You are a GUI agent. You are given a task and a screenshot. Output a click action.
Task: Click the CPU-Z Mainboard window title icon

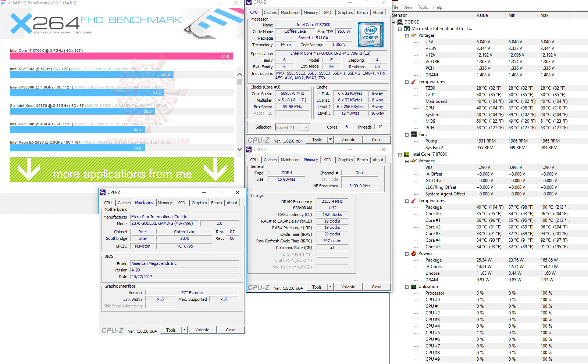tap(103, 192)
